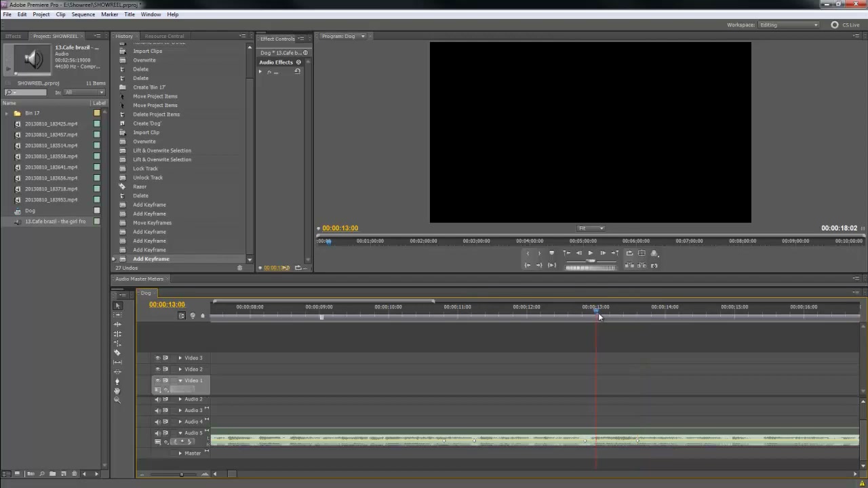Click the timeline Set Unnumbered Marker icon
The width and height of the screenshot is (868, 488).
(x=202, y=315)
